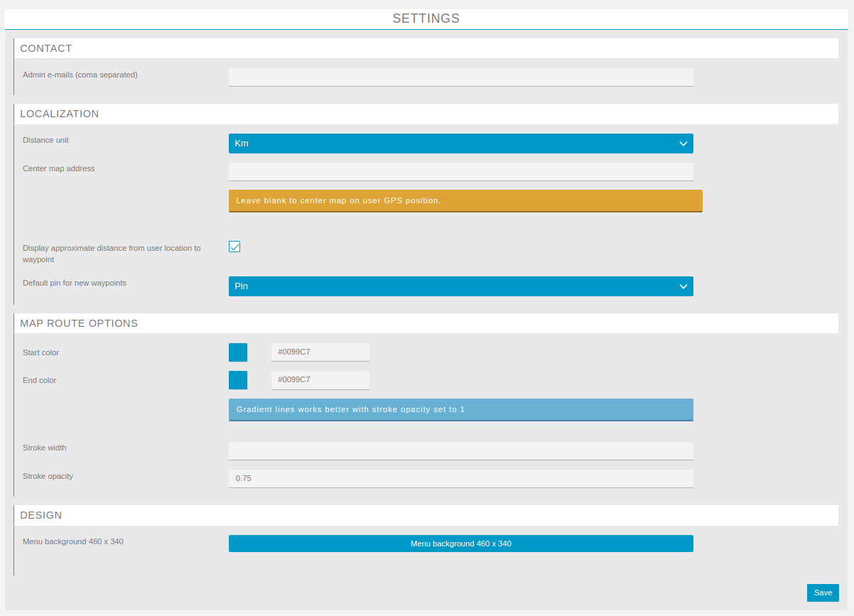Viewport: 854px width, 616px height.
Task: Click the Stroke opacity field showing 0.75
Action: (460, 478)
